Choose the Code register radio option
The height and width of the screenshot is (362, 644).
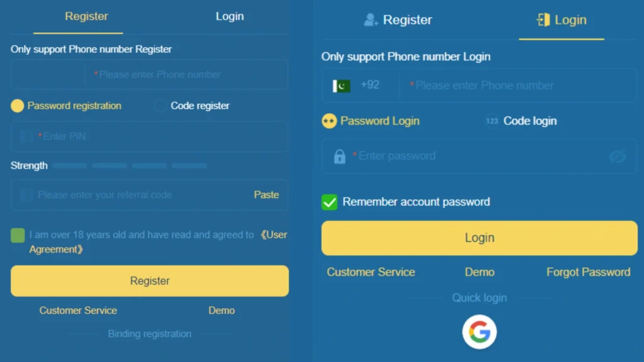tap(160, 106)
